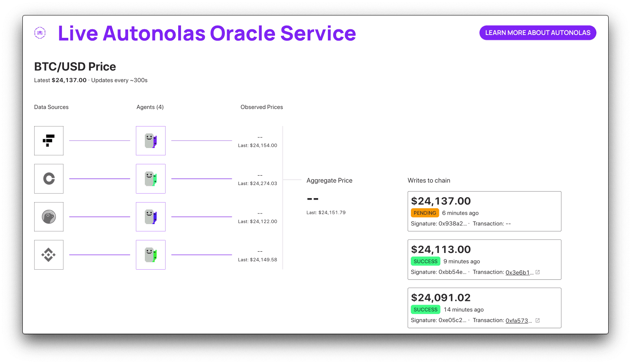Open Learn More About Autonolas button
The width and height of the screenshot is (631, 364).
click(x=537, y=33)
